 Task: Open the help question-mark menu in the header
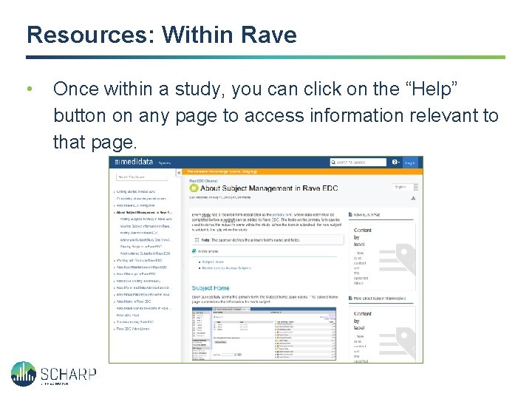(395, 163)
